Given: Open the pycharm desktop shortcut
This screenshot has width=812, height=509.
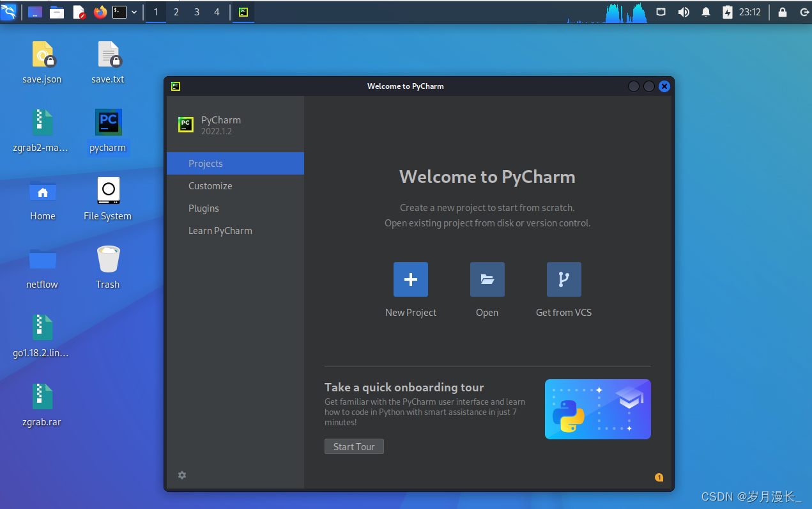Looking at the screenshot, I should coord(108,122).
